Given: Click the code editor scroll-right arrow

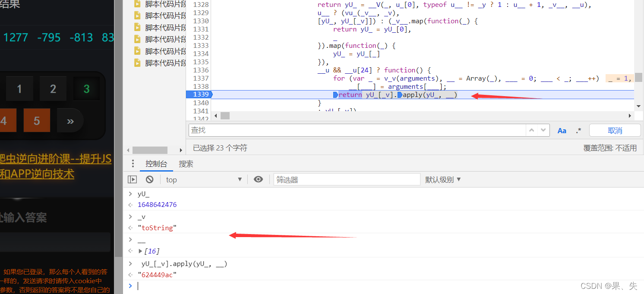Looking at the screenshot, I should pos(630,116).
